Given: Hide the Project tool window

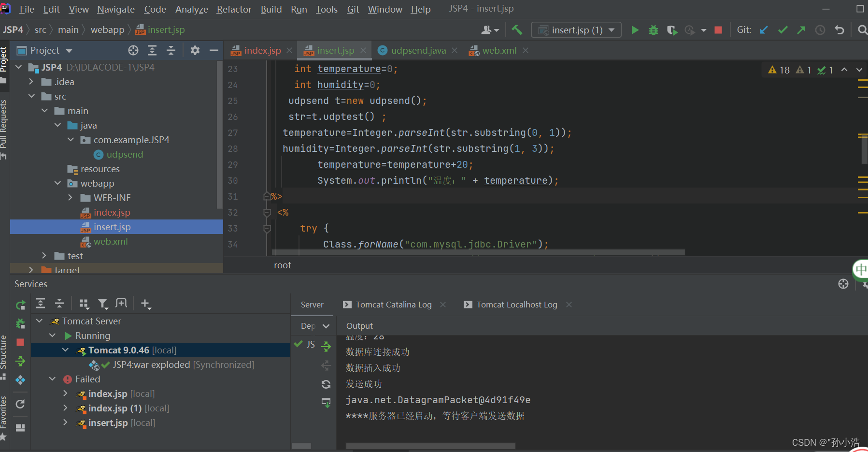Looking at the screenshot, I should (213, 50).
